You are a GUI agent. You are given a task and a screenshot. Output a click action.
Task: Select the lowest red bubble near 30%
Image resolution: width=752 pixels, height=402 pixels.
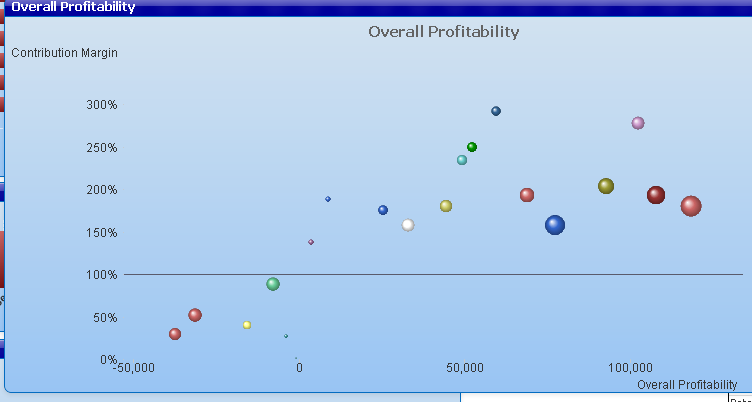(175, 334)
